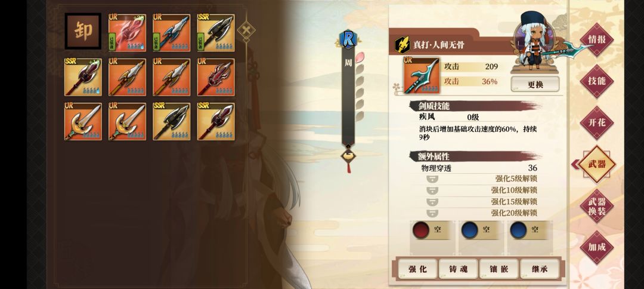Click the 镶嵌 inlay button

click(x=499, y=269)
